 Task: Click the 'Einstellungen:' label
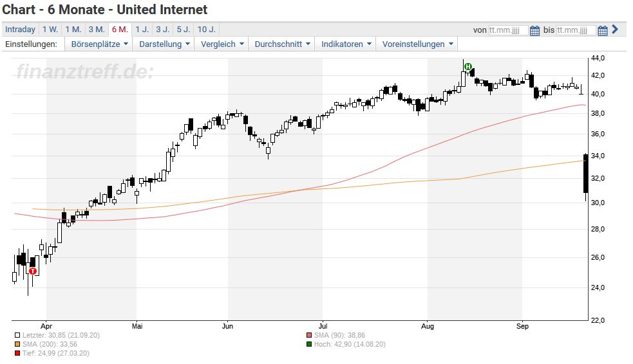(31, 44)
